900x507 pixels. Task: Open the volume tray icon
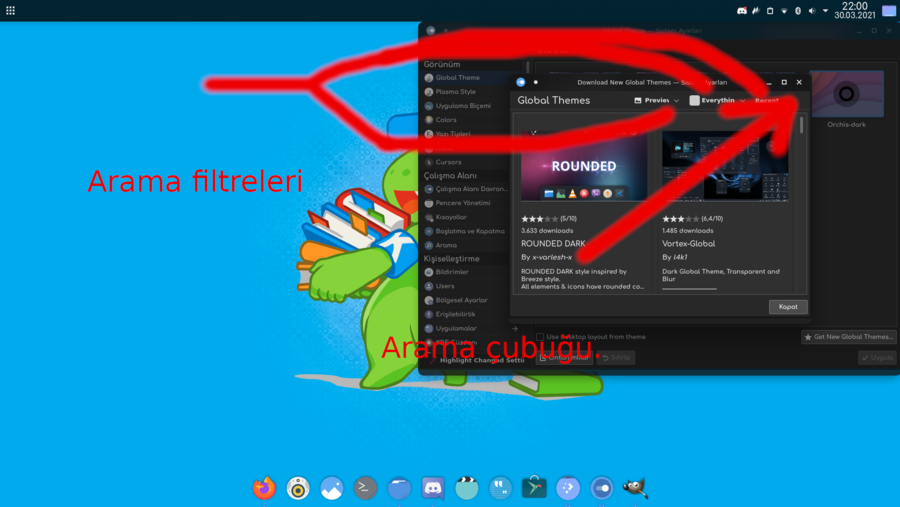812,10
